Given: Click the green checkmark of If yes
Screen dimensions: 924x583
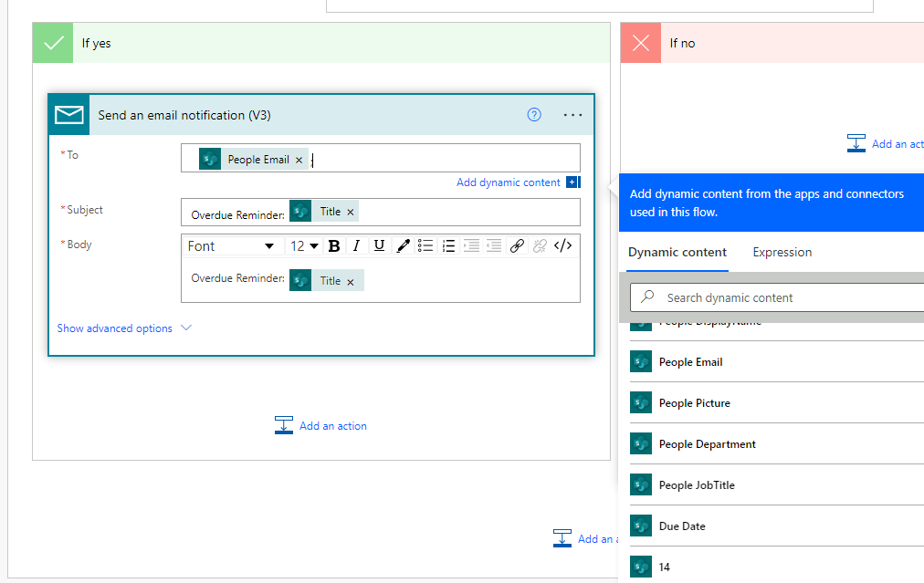Looking at the screenshot, I should click(53, 43).
